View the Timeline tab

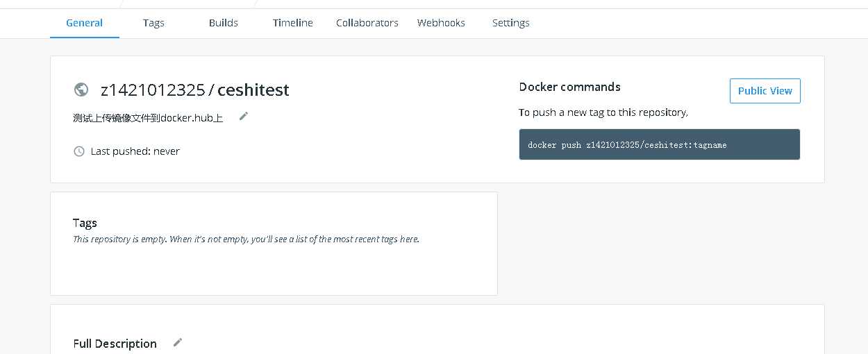(292, 23)
